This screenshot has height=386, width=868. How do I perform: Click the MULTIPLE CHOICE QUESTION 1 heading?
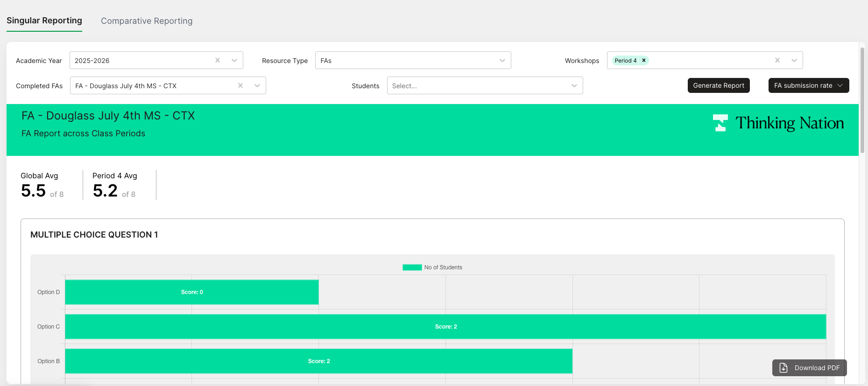(x=94, y=235)
